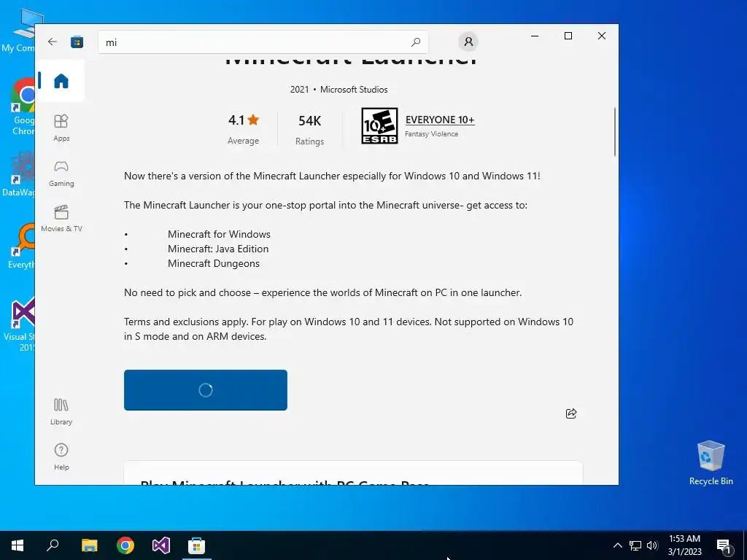Click the ESRB 10+ rating badge
Screen dimensions: 747x560
379,125
